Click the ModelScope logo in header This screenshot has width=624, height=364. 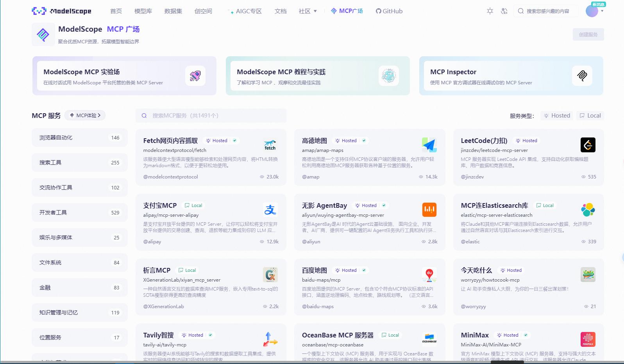point(61,11)
